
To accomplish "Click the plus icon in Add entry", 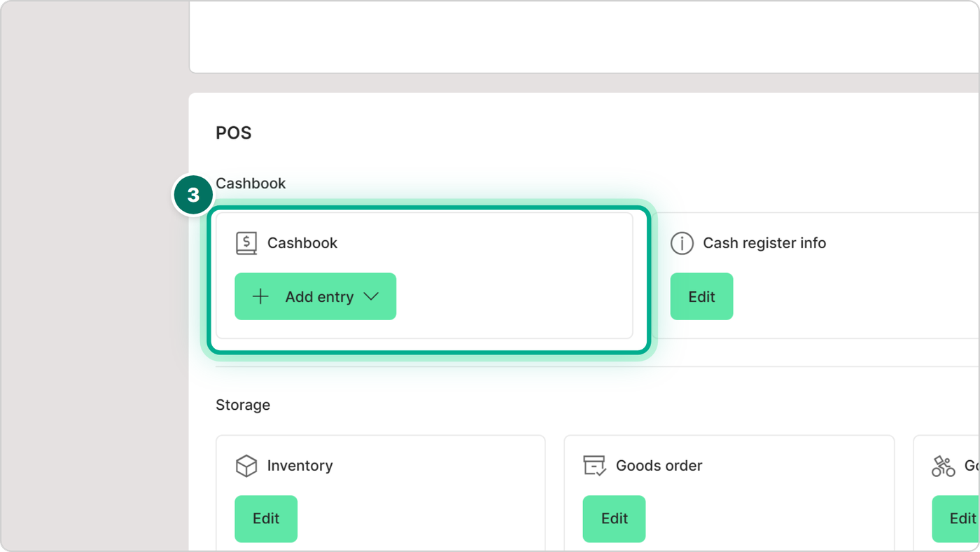I will [x=260, y=296].
